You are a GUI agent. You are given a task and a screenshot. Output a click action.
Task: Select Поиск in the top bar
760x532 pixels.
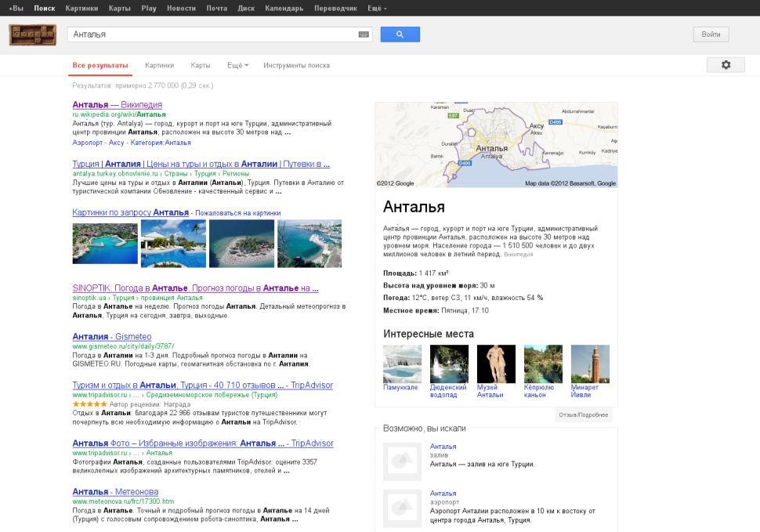(x=45, y=9)
